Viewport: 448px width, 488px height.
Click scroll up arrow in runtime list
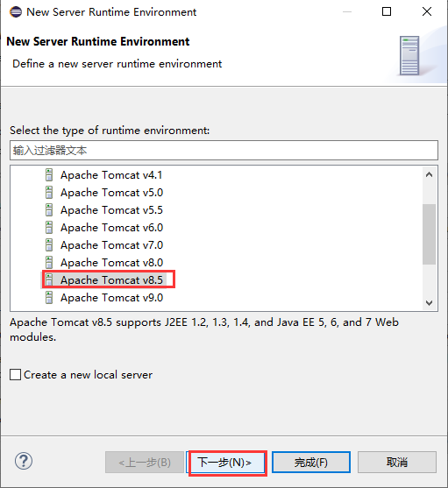point(429,174)
